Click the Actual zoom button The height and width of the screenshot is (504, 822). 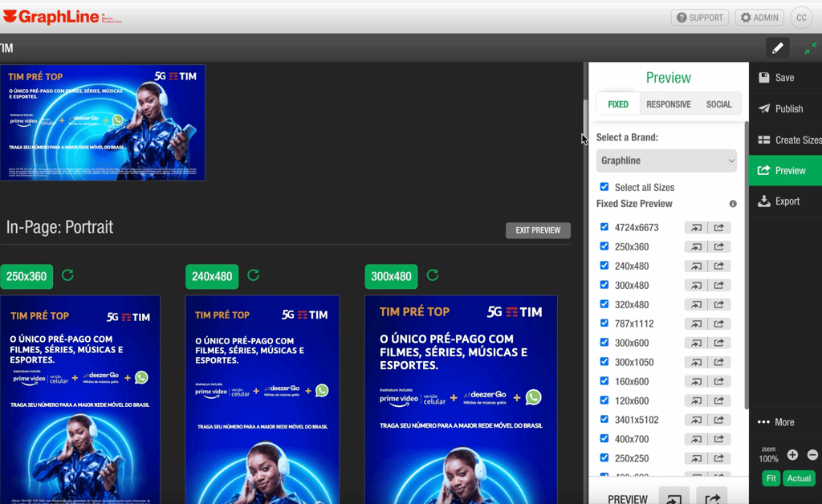click(x=799, y=478)
